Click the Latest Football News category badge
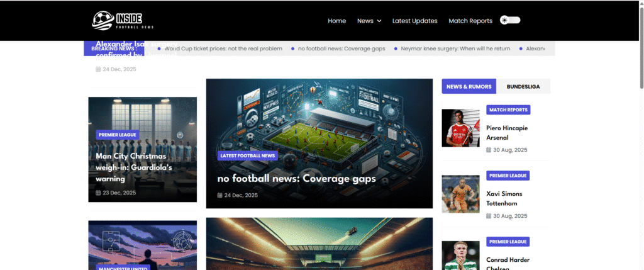This screenshot has width=644, height=270. click(247, 155)
